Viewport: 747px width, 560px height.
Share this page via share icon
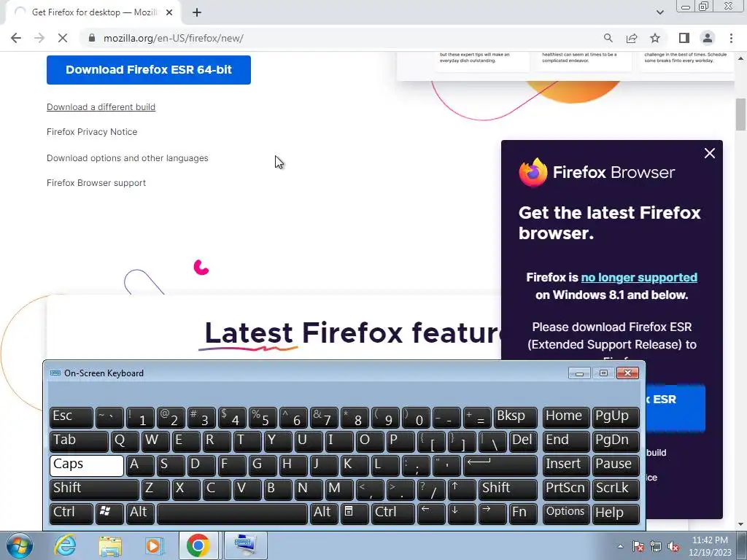click(632, 38)
